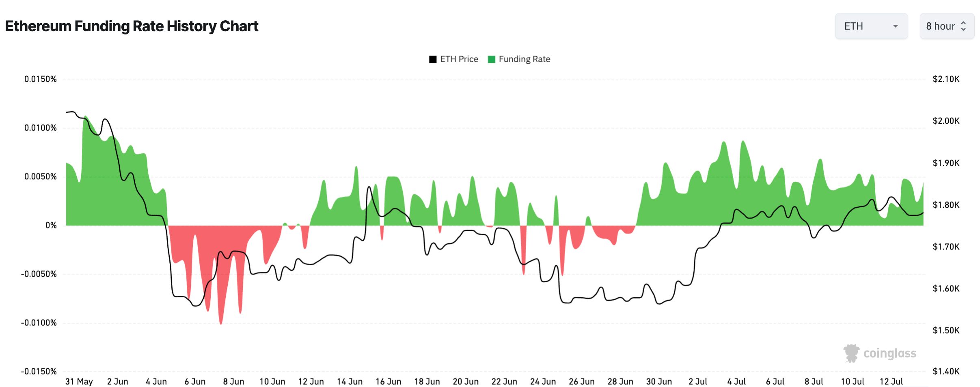The image size is (980, 387).
Task: Click the 18 Jun x-axis label
Action: (427, 382)
